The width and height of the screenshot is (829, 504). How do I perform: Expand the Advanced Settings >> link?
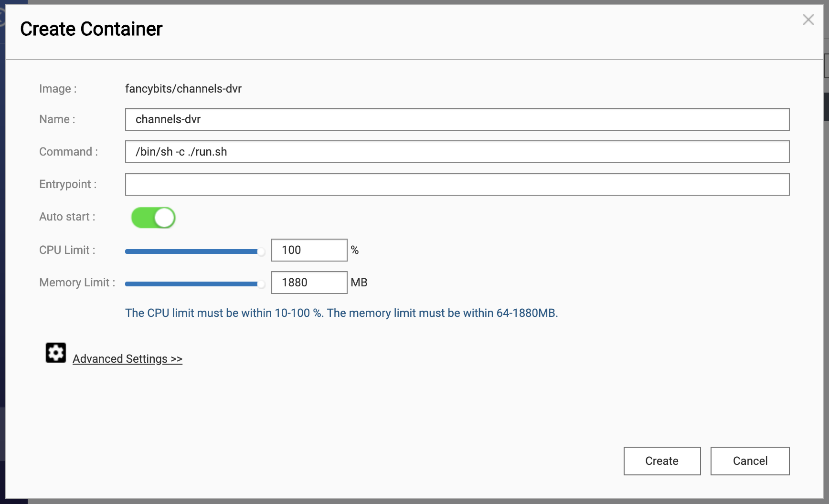coord(128,359)
